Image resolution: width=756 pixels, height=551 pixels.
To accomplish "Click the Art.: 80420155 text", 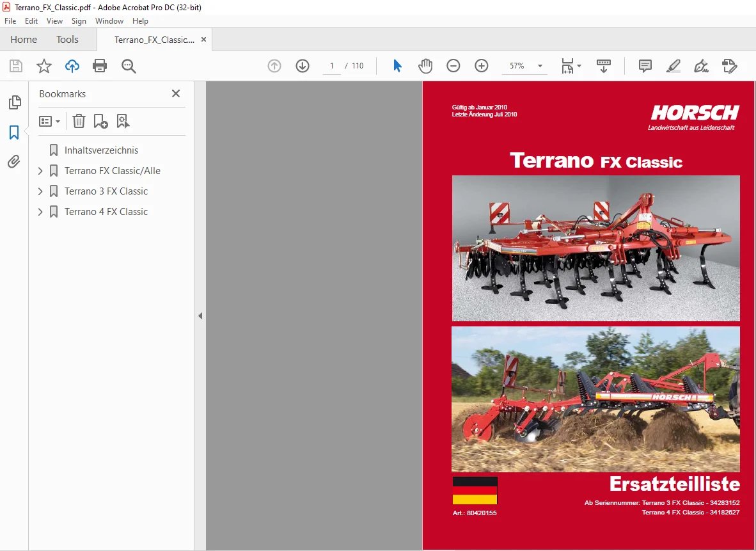I will coord(475,513).
